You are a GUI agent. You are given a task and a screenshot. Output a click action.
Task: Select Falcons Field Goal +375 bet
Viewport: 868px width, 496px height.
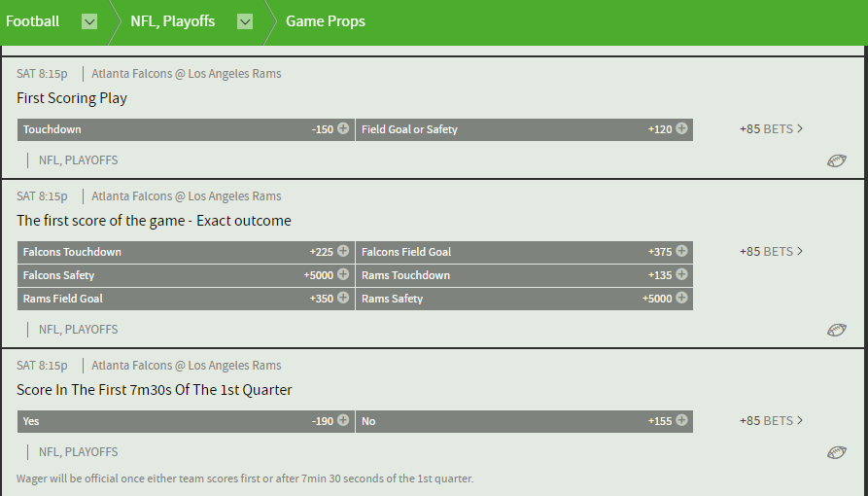[x=524, y=252]
